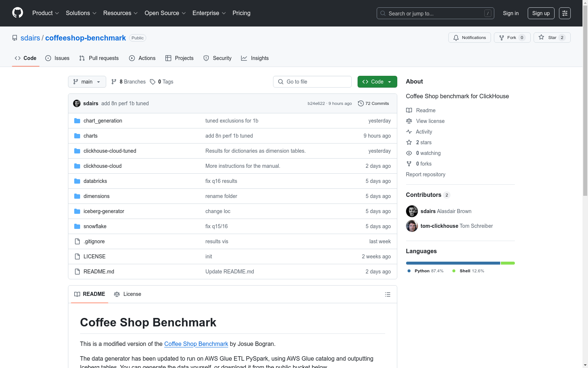Viewport: 588px width, 368px height.
Task: Click the Sign up button
Action: click(541, 13)
